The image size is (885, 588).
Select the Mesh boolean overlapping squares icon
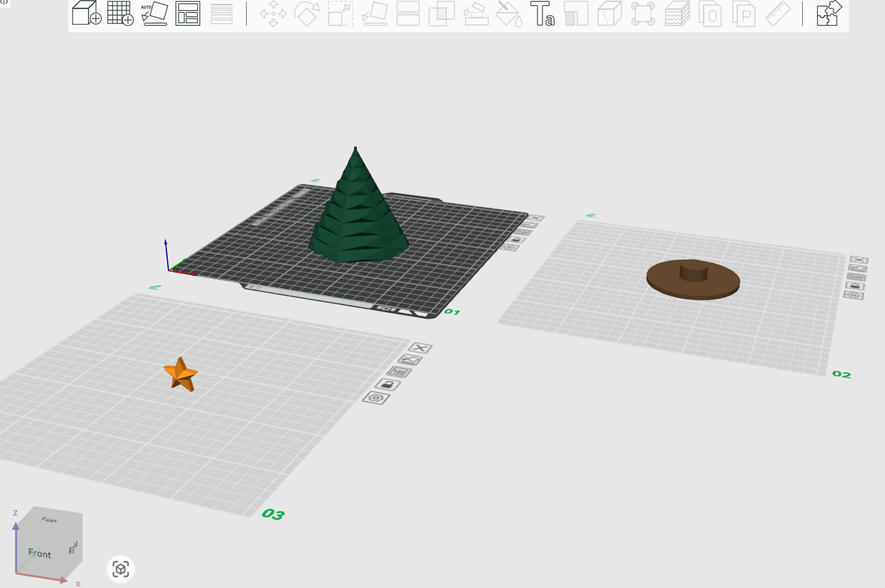(x=442, y=14)
